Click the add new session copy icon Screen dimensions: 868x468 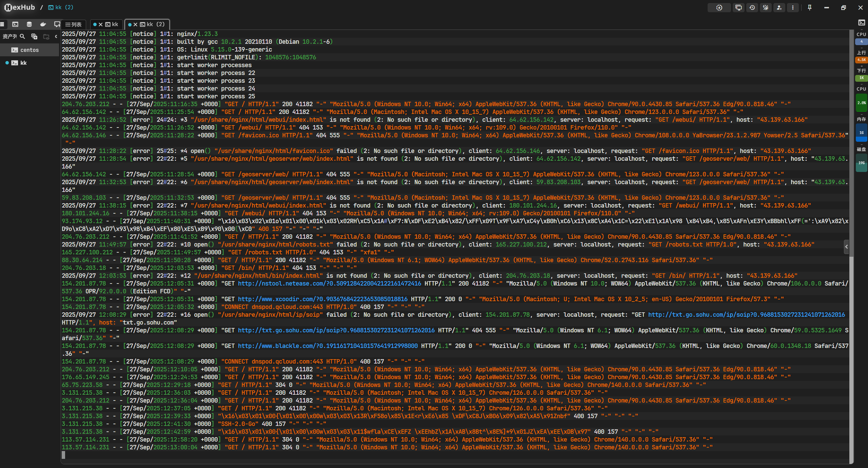[34, 36]
